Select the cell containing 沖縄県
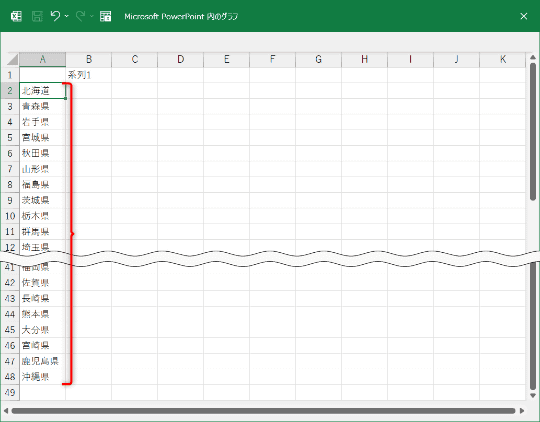Viewport: 540px width, 422px height. point(42,377)
